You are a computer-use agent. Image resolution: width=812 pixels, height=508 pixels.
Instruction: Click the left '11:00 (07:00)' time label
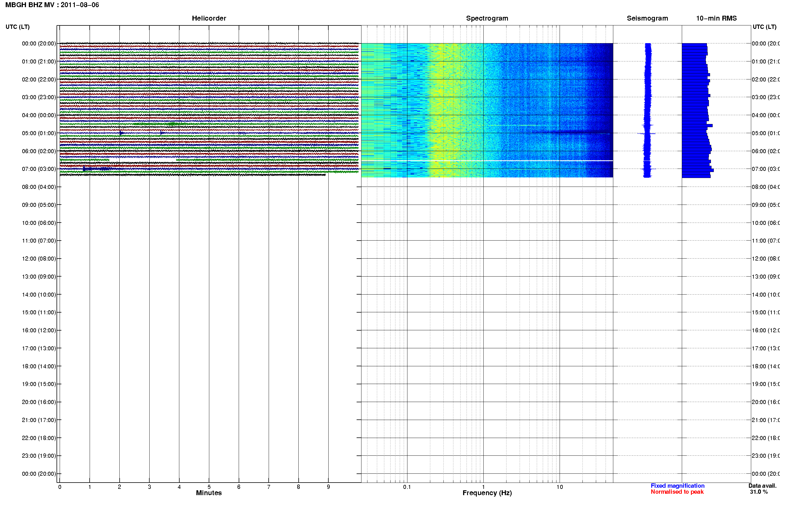(x=39, y=241)
